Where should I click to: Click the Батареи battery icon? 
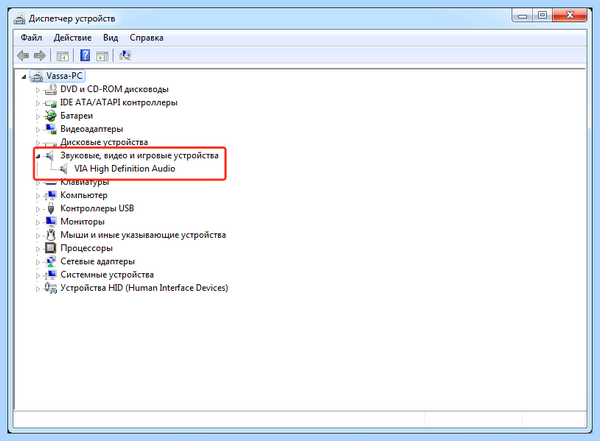pos(50,116)
